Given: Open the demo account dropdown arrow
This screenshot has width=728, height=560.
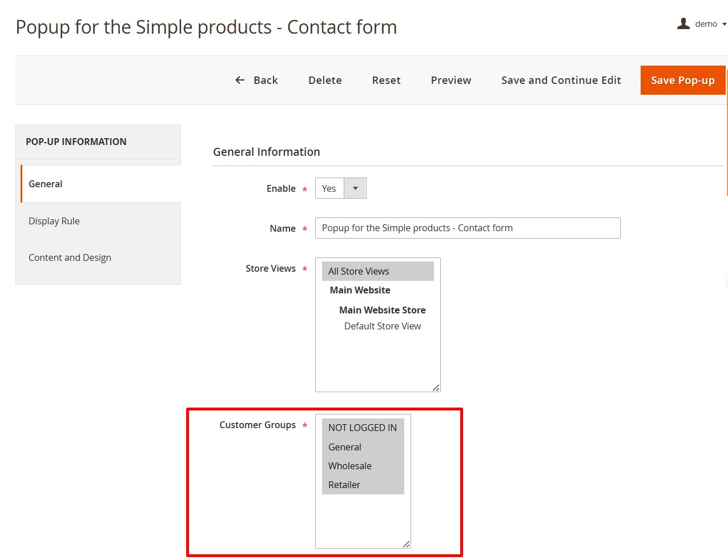Looking at the screenshot, I should pyautogui.click(x=724, y=24).
